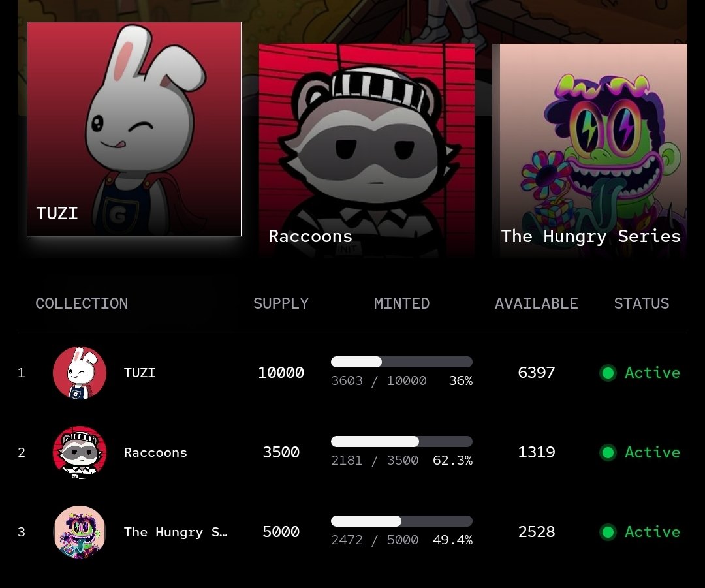Image resolution: width=705 pixels, height=588 pixels.
Task: Click the TUZI rabbit avatar in table
Action: [x=80, y=373]
